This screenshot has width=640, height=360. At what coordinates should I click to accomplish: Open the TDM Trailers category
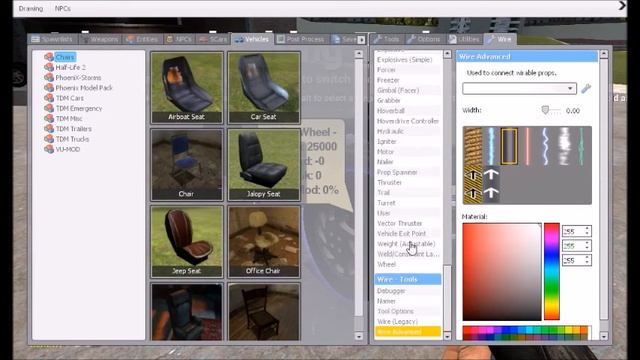[73, 129]
